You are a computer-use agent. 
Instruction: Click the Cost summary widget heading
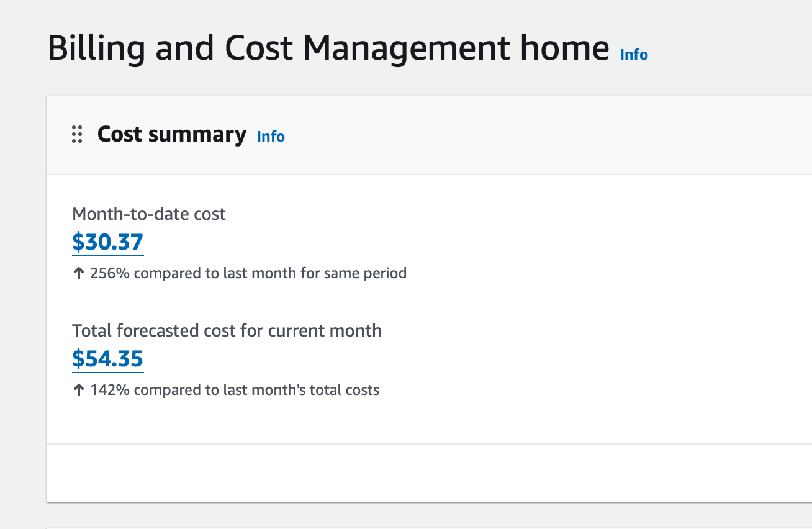pos(171,134)
